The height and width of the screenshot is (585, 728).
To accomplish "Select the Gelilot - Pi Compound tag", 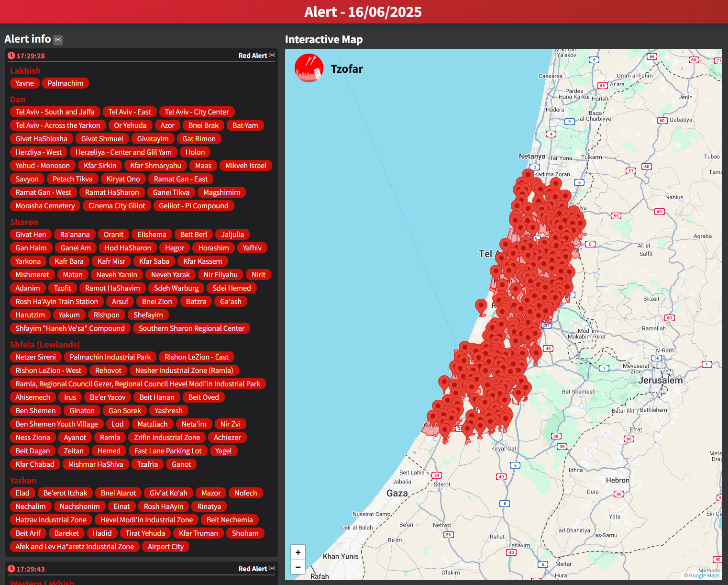I will click(194, 206).
